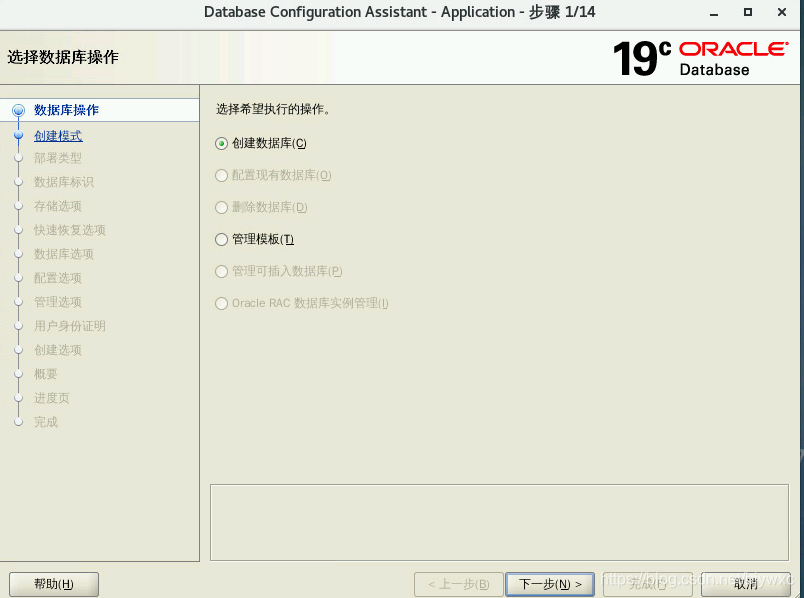Click the Oracle 19c Database logo
The image size is (804, 598).
coord(700,58)
